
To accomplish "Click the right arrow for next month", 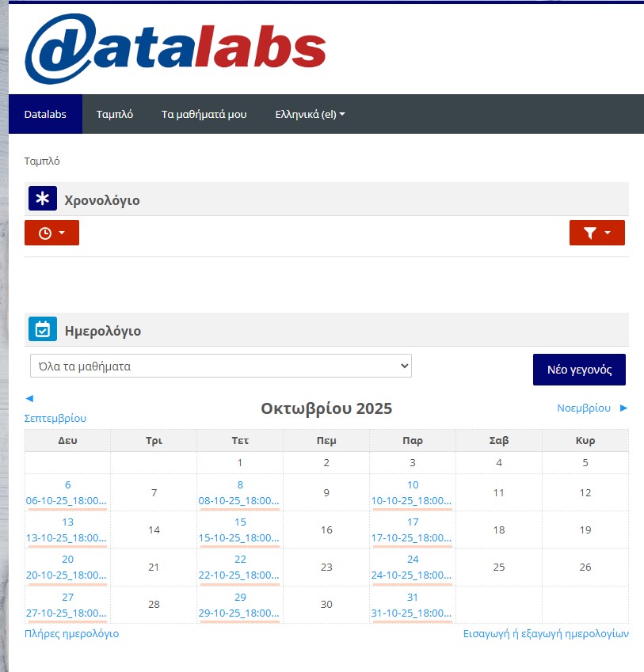I will tap(623, 408).
